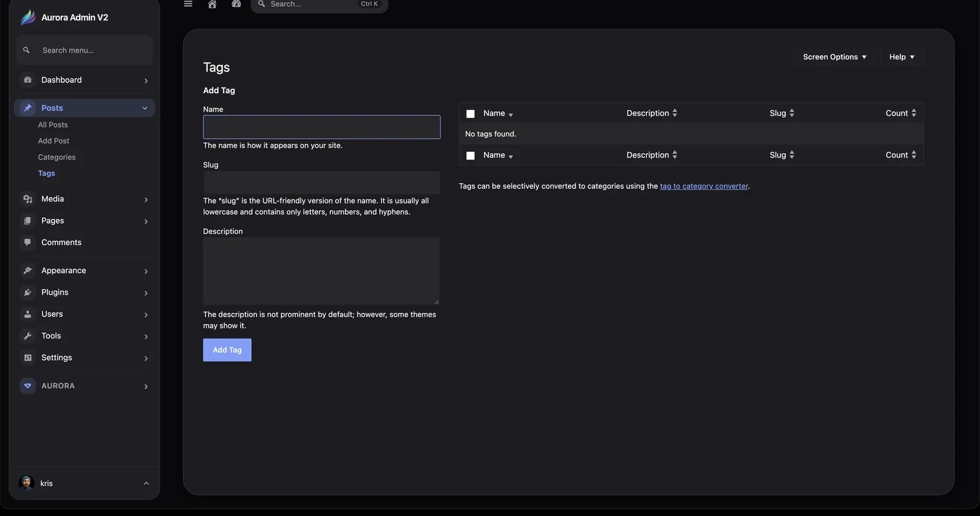Focus the Slug input field
Image resolution: width=980 pixels, height=516 pixels.
[x=321, y=183]
